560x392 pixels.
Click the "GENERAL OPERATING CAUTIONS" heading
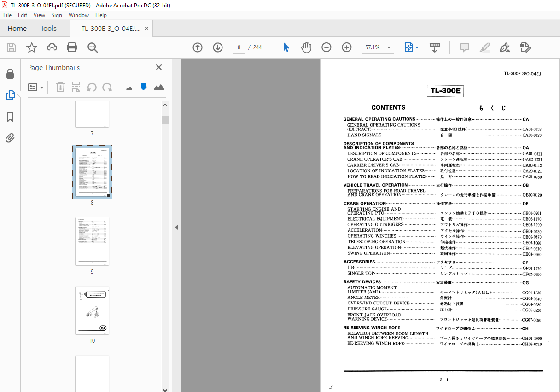379,119
